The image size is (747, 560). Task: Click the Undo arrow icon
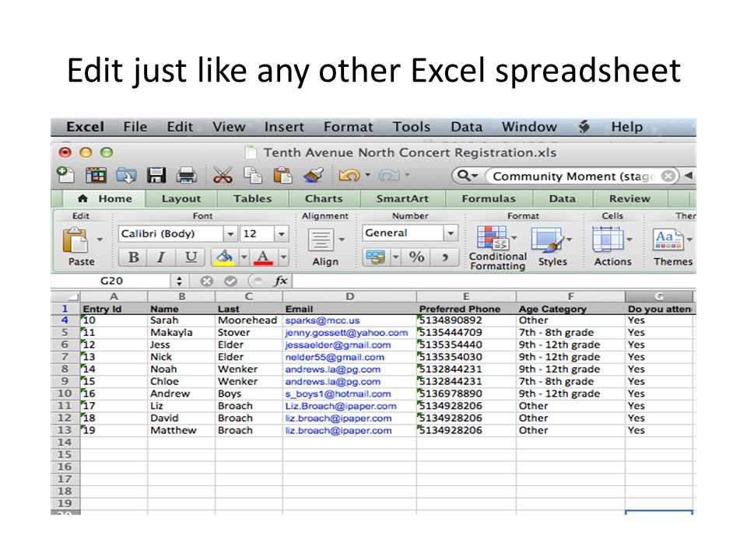coord(349,175)
